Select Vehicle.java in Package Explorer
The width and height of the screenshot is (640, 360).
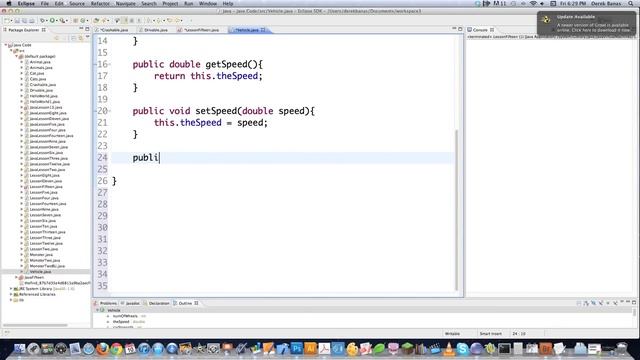40,271
